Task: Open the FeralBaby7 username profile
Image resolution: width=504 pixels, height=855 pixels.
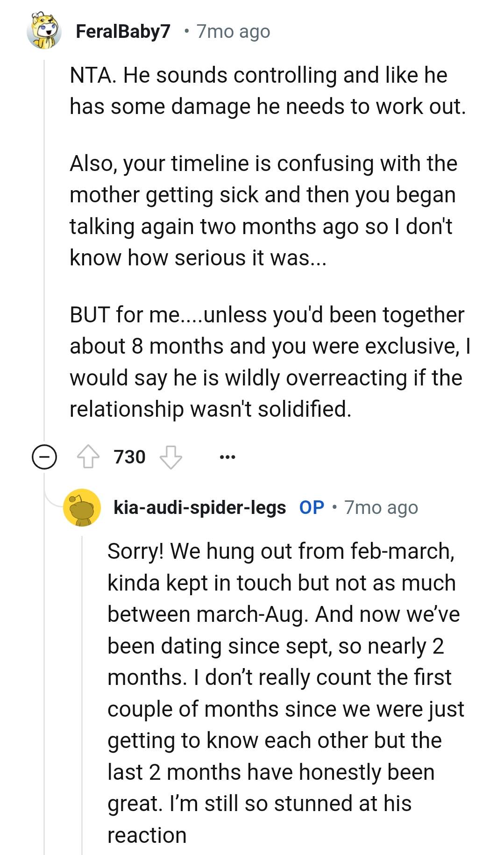Action: (123, 31)
